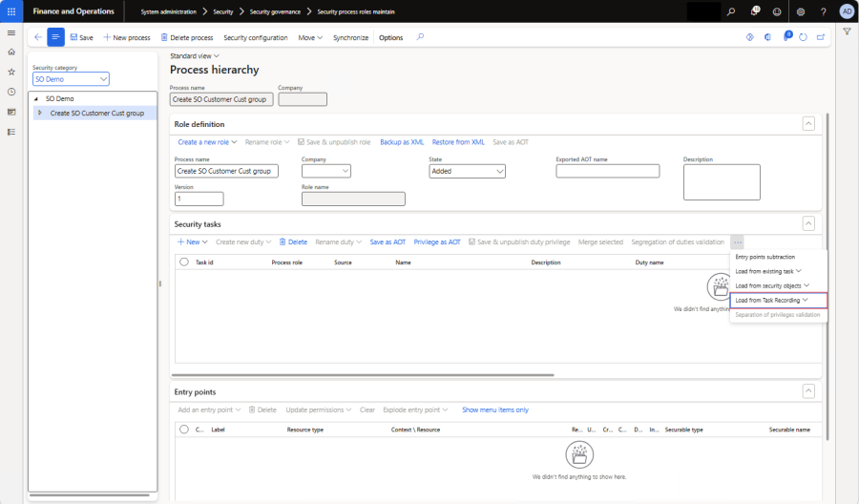Screen dimensions: 859x504
Task: Open the Home icon in left sidebar
Action: [11, 52]
